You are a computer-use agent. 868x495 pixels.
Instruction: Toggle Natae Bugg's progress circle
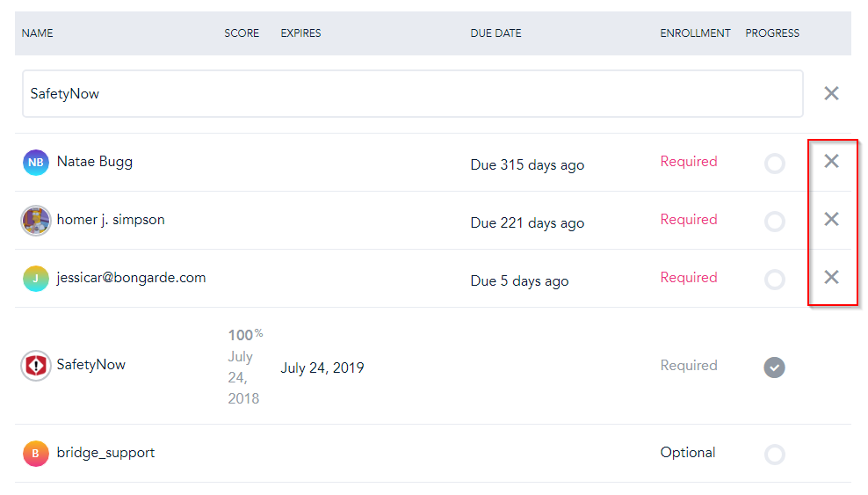[774, 164]
